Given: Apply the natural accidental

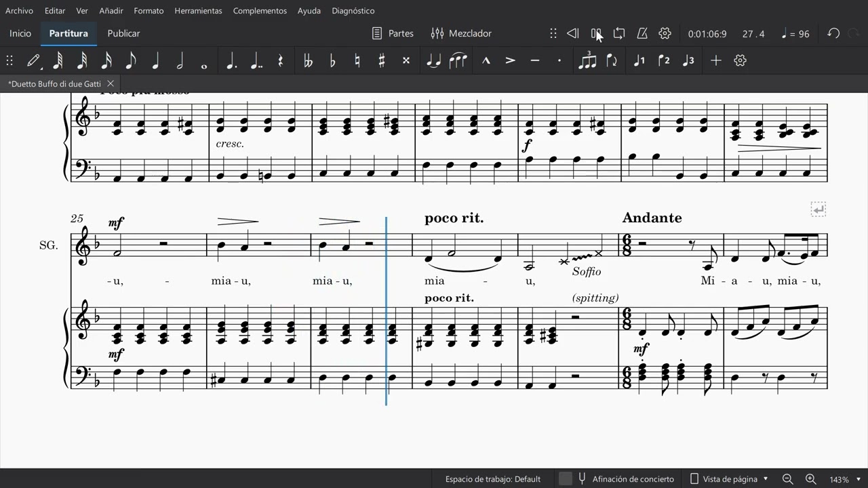Looking at the screenshot, I should coord(357,60).
